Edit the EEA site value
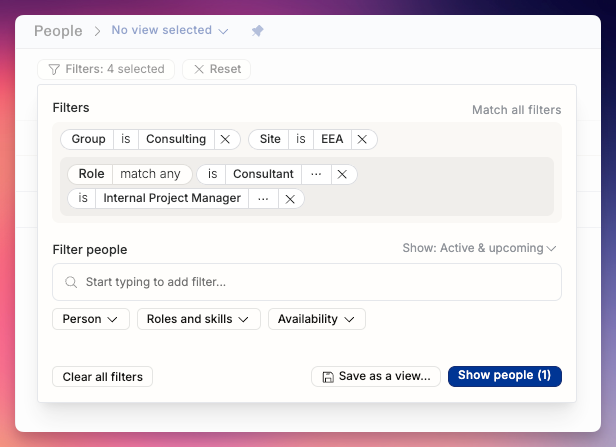This screenshot has width=616, height=447. (x=332, y=139)
